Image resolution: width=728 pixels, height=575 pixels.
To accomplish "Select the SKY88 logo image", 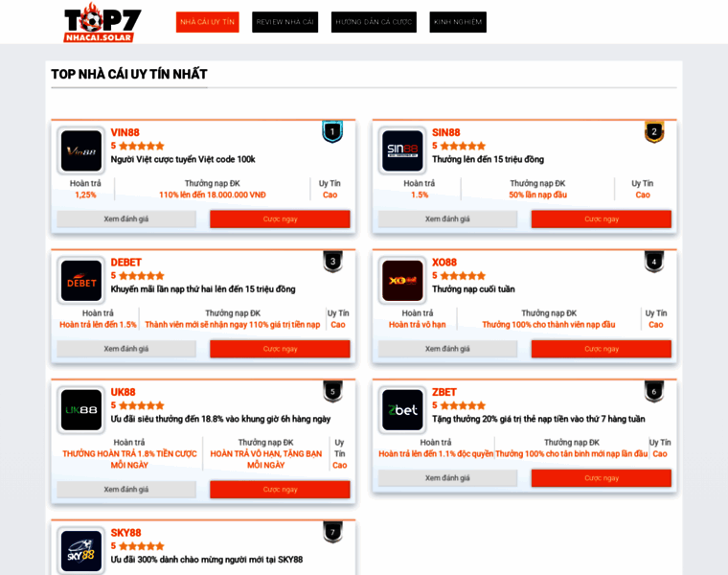I will (x=81, y=551).
